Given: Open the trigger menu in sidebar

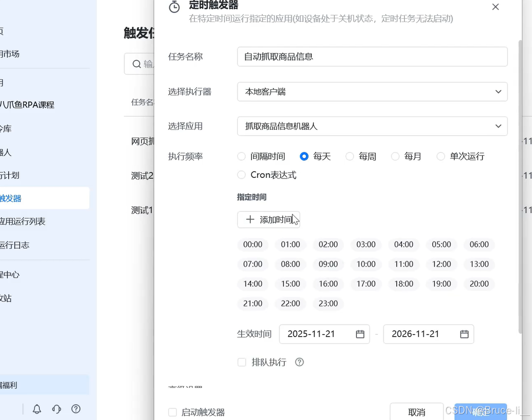Looking at the screenshot, I should [x=45, y=198].
